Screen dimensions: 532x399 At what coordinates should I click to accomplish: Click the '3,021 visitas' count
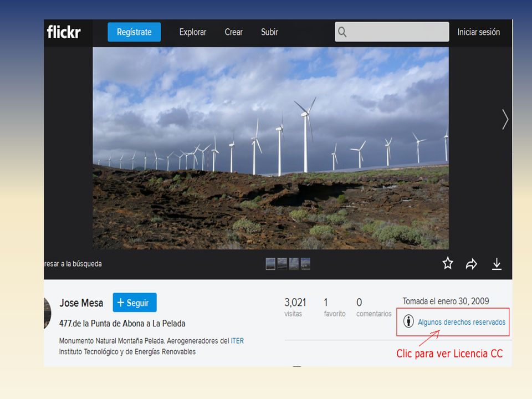pos(295,307)
